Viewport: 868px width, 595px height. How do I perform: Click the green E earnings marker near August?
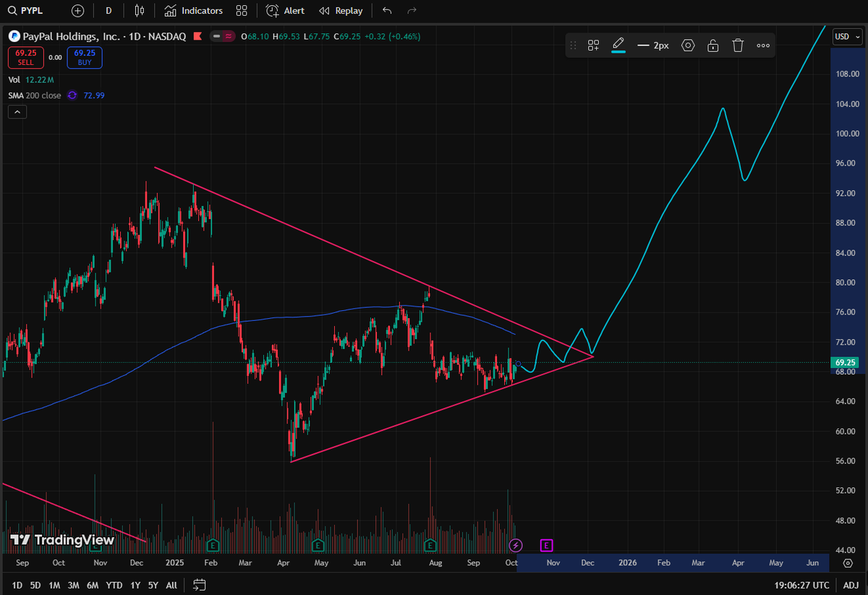click(x=431, y=544)
